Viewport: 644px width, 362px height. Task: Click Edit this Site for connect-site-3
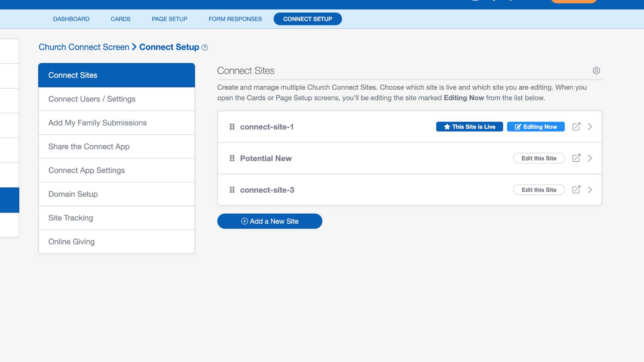coord(539,190)
